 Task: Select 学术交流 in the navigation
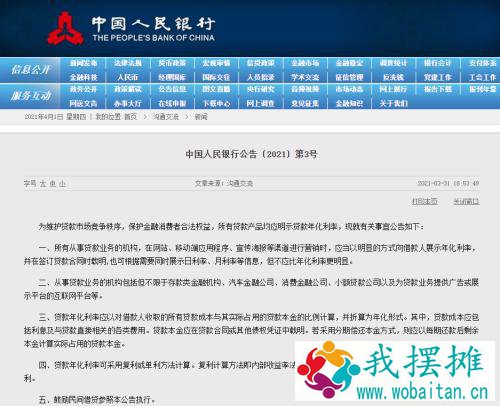(305, 77)
